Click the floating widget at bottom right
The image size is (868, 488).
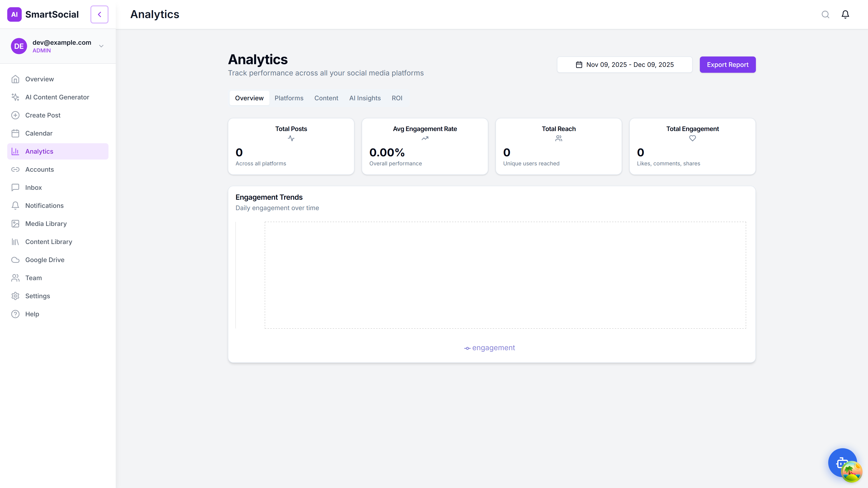click(842, 463)
